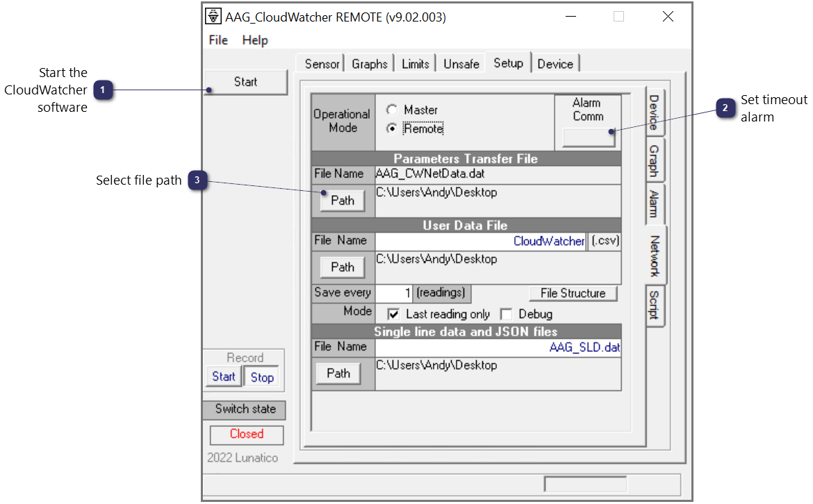Click the main Start button
The height and width of the screenshot is (504, 813).
pos(245,82)
